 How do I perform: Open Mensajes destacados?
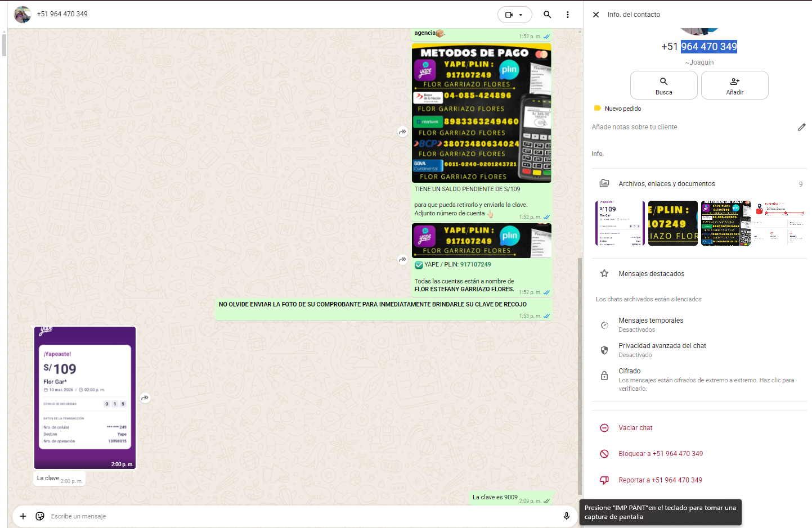[651, 274]
